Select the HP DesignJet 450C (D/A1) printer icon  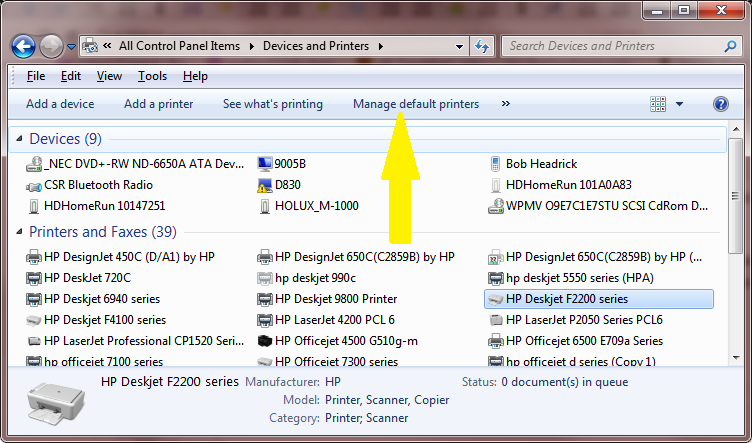point(34,257)
